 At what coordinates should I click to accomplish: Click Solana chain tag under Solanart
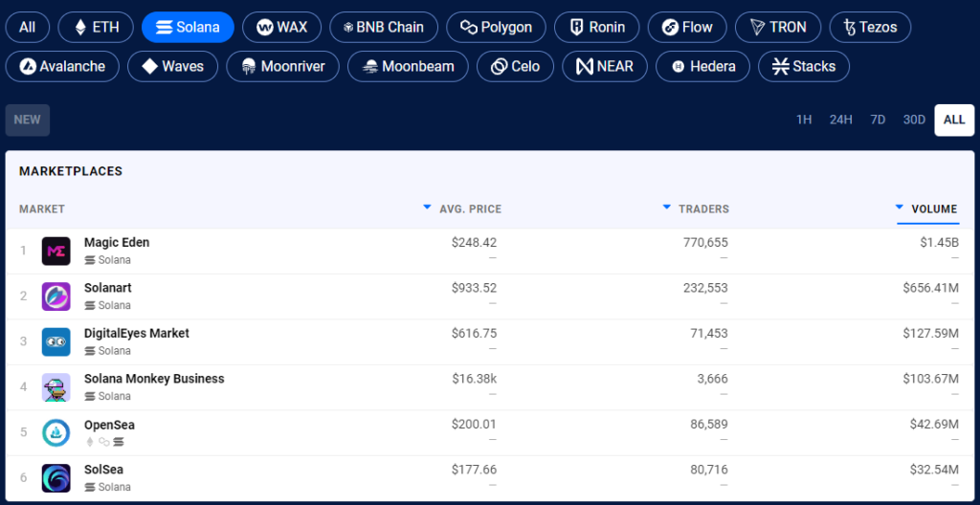[x=107, y=306]
